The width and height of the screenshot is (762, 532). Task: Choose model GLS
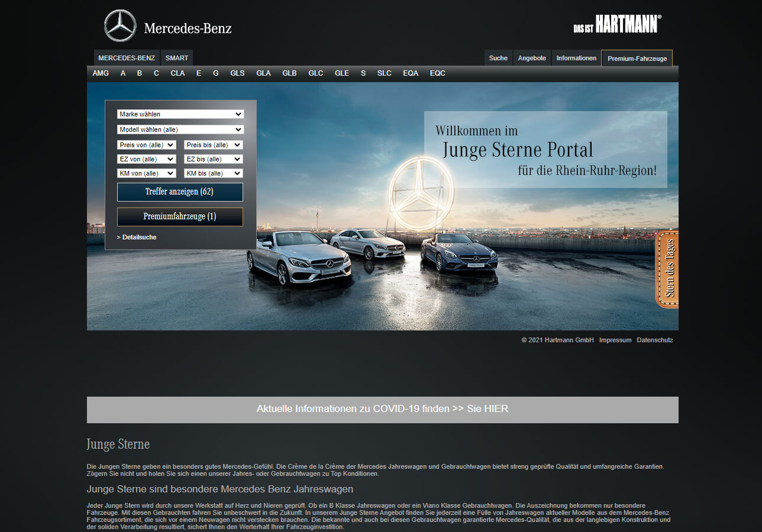pos(237,73)
